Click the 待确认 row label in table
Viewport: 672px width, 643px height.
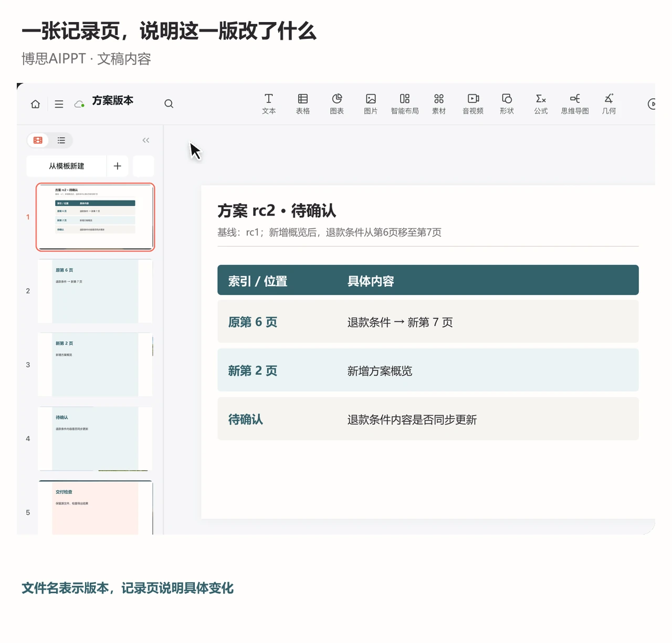245,419
